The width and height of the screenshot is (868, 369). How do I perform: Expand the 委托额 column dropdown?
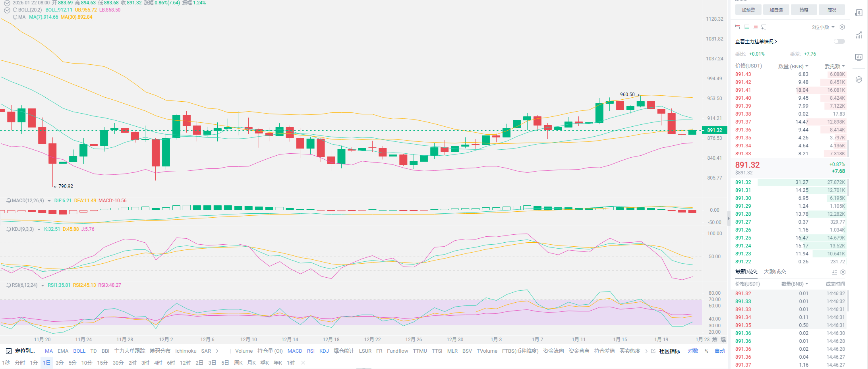(x=835, y=66)
